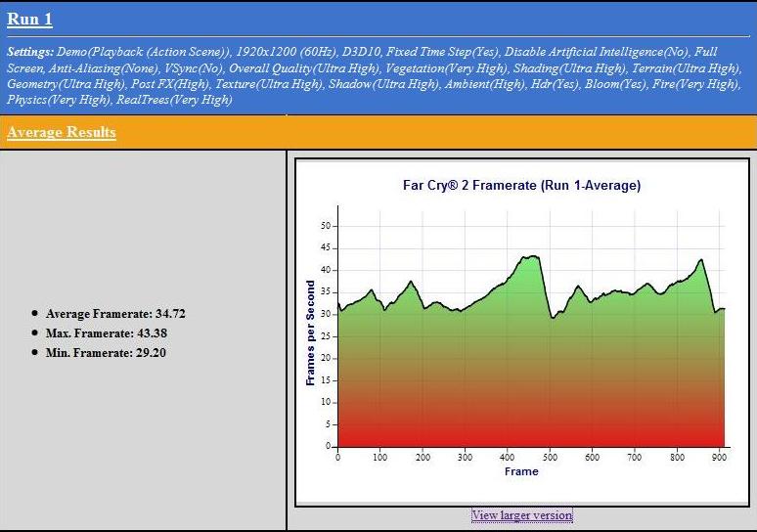
Task: Click the red zone at chart bottom
Action: tap(528, 435)
